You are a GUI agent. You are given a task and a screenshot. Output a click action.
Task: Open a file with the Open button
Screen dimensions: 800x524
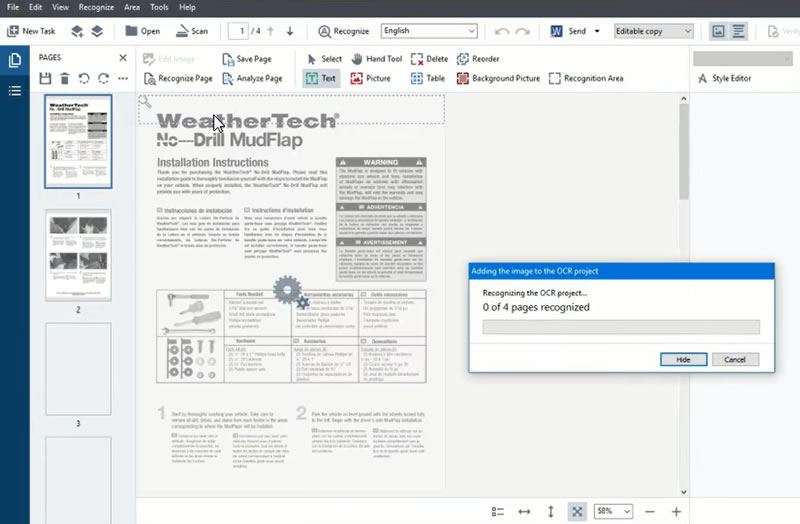142,31
